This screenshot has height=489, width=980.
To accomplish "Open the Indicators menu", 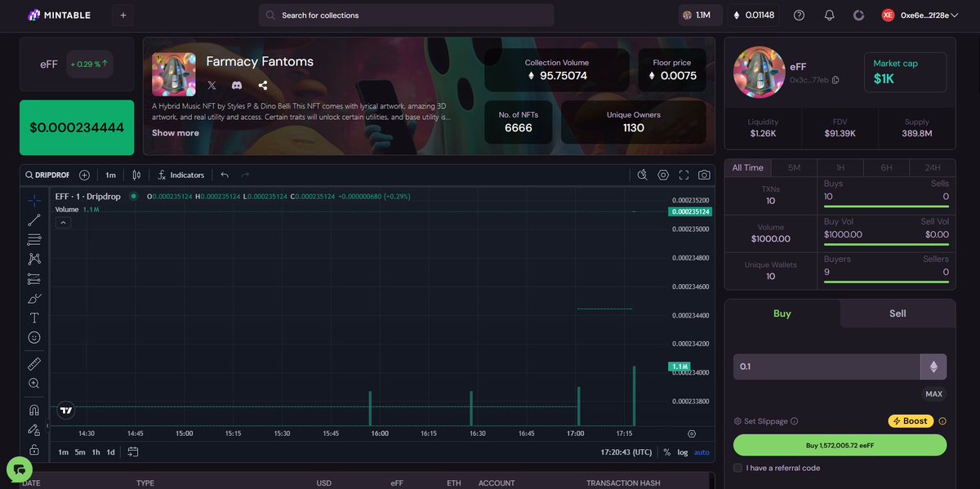I will click(180, 175).
